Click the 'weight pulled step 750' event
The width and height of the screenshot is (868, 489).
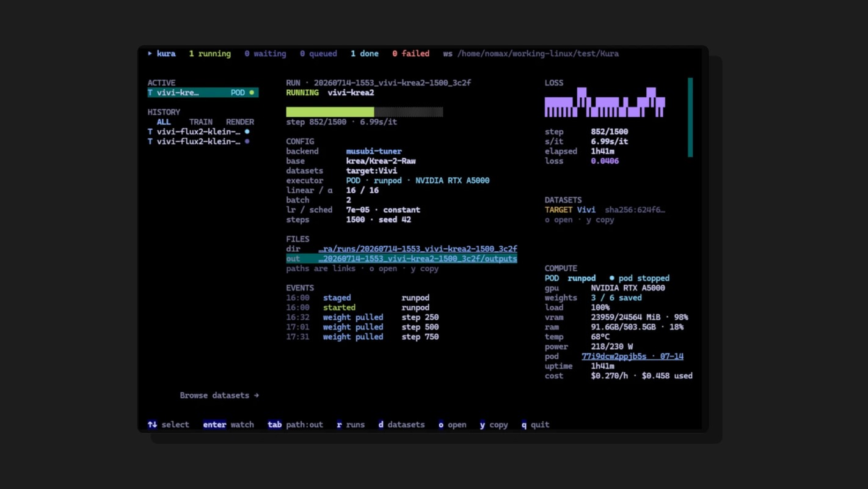362,337
